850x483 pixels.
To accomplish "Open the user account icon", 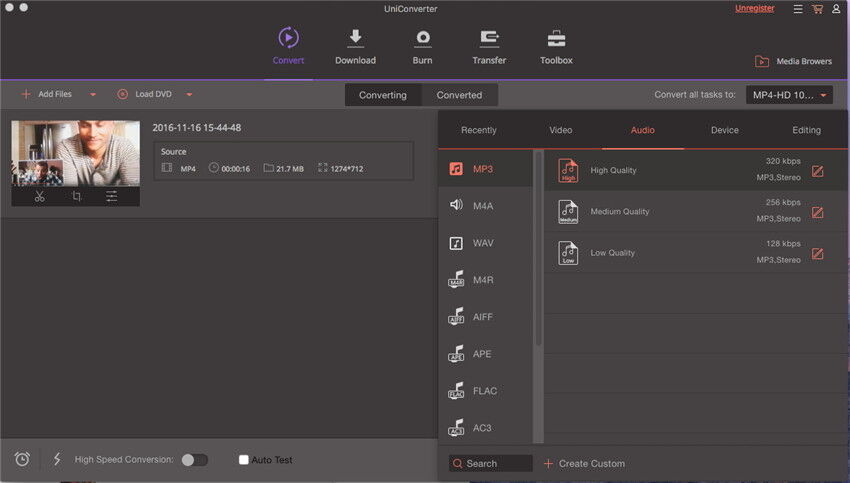I will (x=836, y=9).
